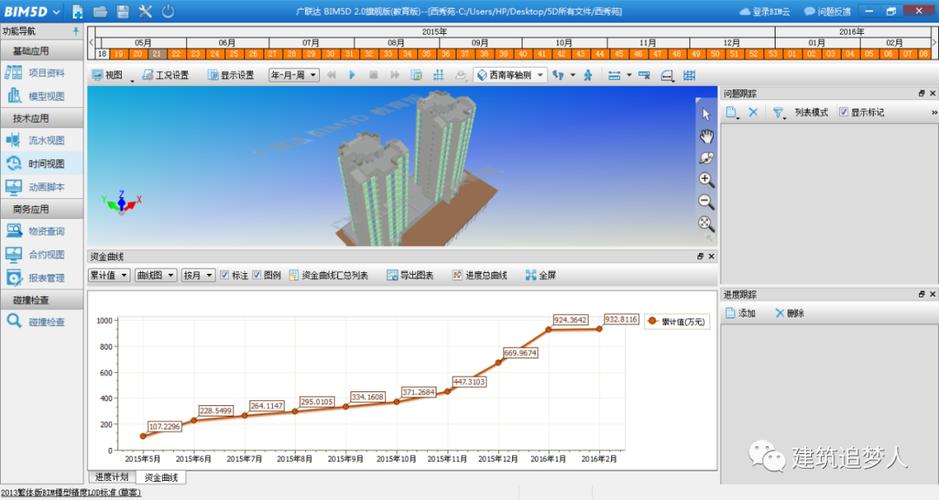The width and height of the screenshot is (939, 500).
Task: Open the 项目资料 sidebar item
Action: pyautogui.click(x=42, y=73)
